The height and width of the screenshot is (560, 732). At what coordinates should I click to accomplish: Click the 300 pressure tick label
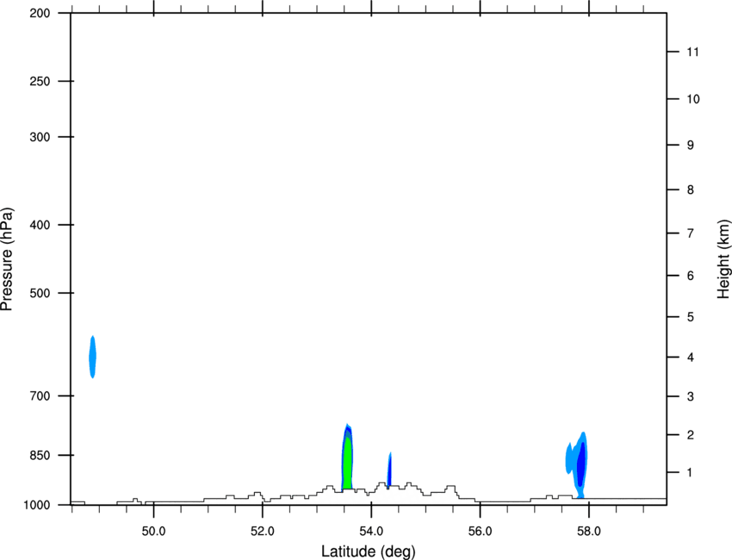(40, 137)
